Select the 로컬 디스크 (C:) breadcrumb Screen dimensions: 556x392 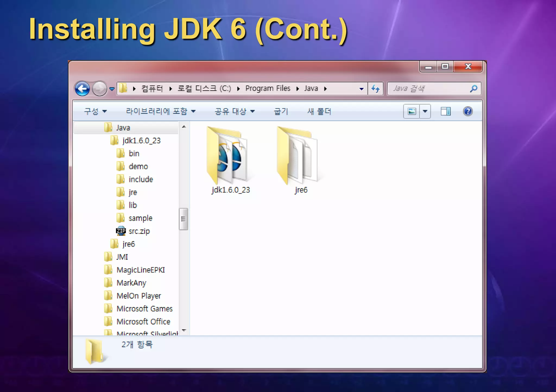[x=204, y=88]
